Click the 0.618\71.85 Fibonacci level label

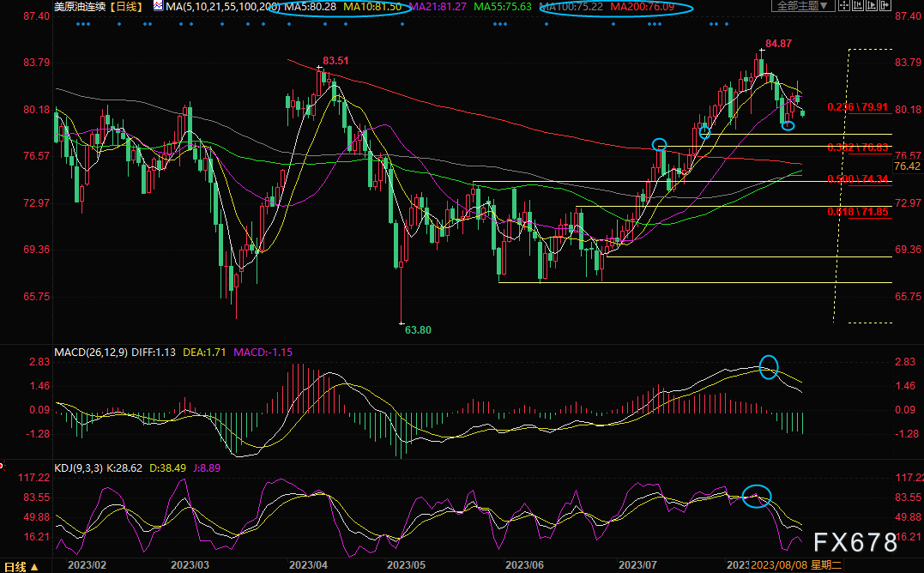click(857, 211)
